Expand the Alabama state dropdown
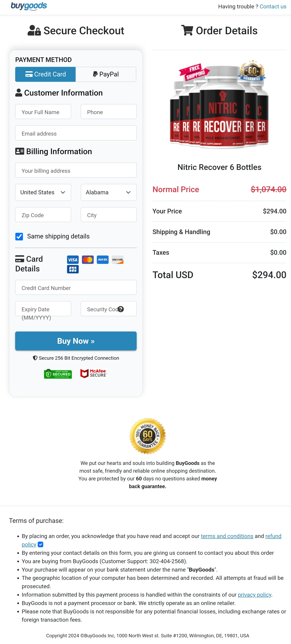 click(x=108, y=192)
